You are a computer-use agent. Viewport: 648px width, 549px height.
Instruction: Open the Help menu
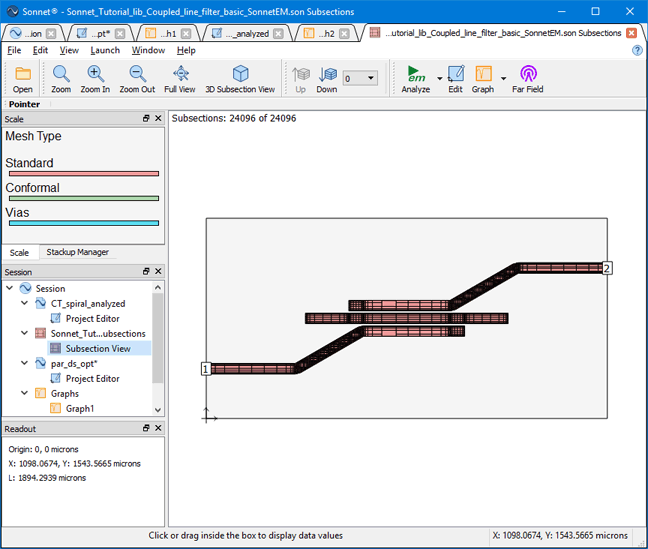click(186, 50)
